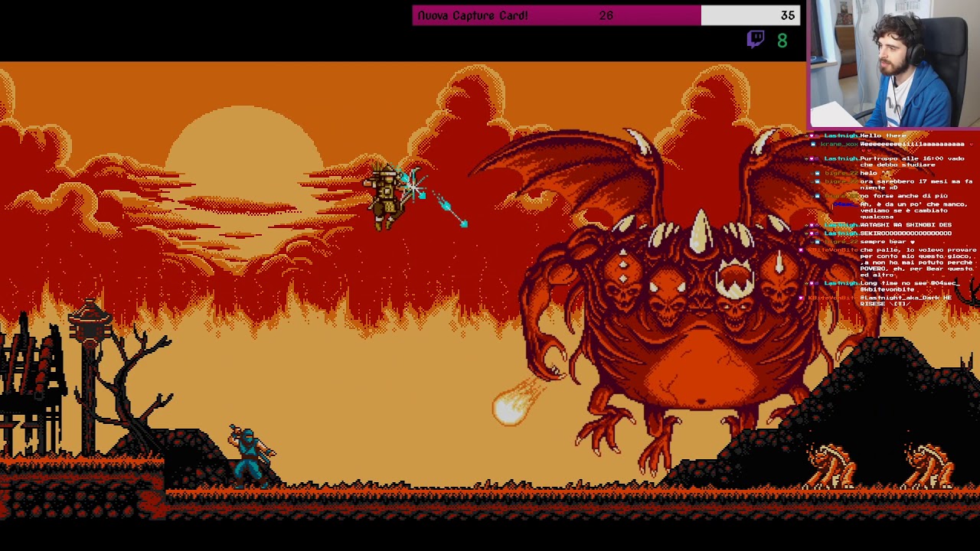Open the streamer webcam thumbnail
The image size is (980, 551).
point(894,64)
